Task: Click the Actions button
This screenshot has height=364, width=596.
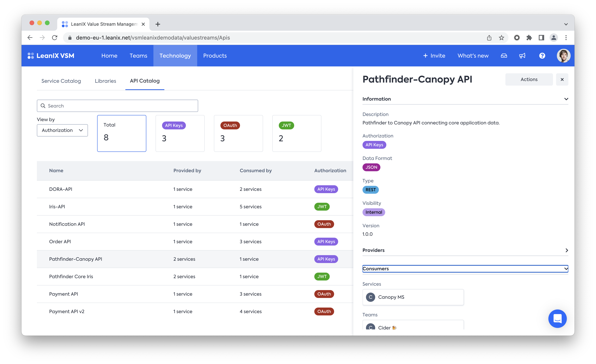Action: click(x=529, y=79)
